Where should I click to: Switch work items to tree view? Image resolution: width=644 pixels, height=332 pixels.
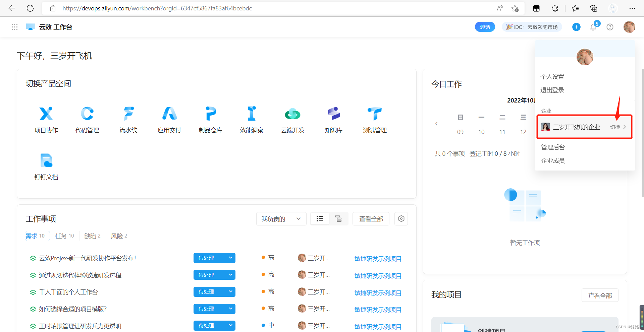tap(338, 219)
